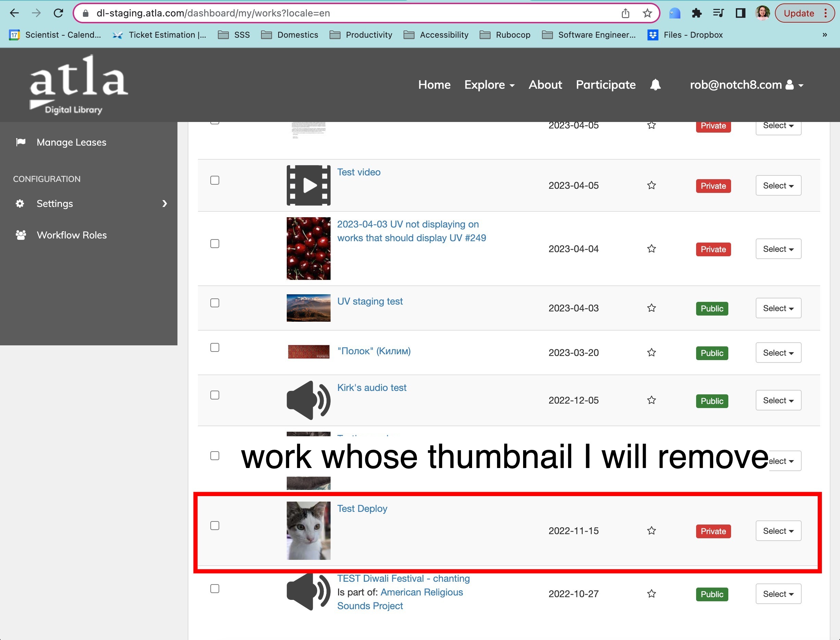This screenshot has height=640, width=840.
Task: Check the Test video row checkbox
Action: tap(215, 180)
